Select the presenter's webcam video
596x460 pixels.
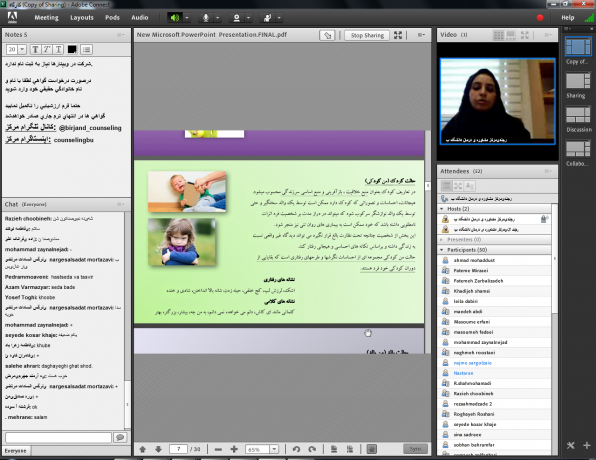pos(497,101)
